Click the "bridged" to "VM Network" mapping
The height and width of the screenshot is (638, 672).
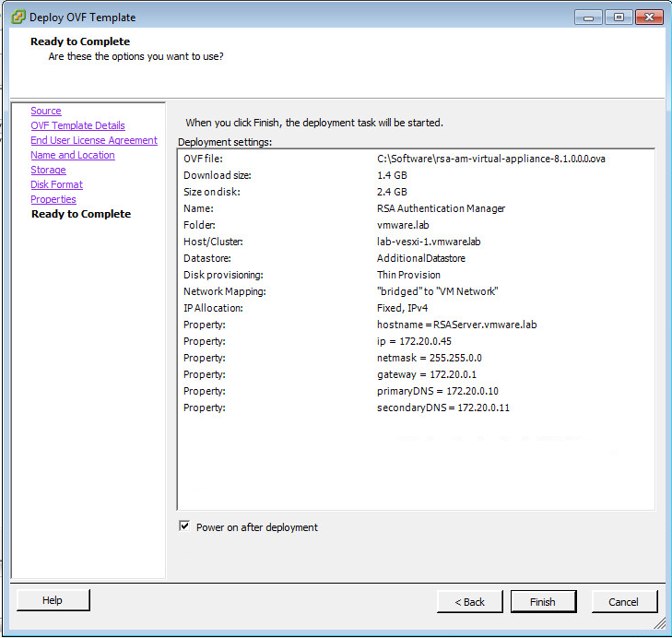pyautogui.click(x=437, y=291)
